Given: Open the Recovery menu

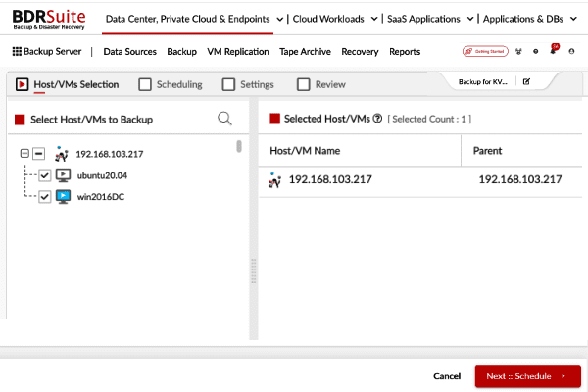Looking at the screenshot, I should (360, 51).
